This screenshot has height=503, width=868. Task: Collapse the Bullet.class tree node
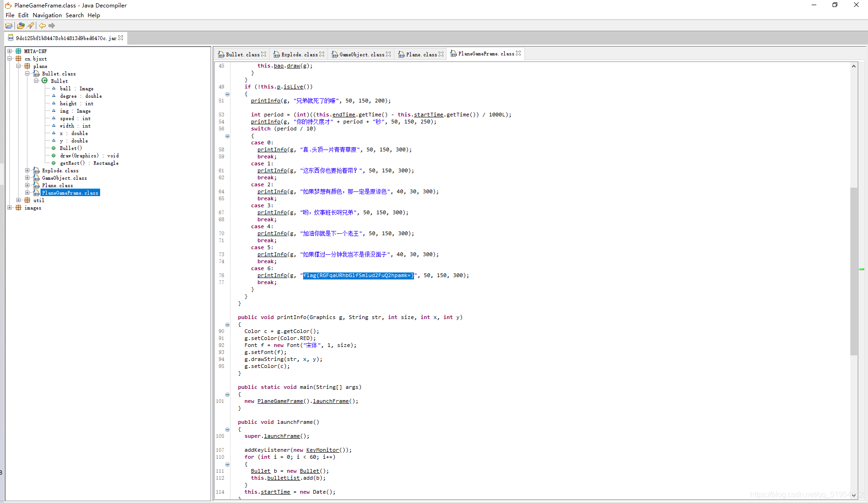tap(27, 74)
